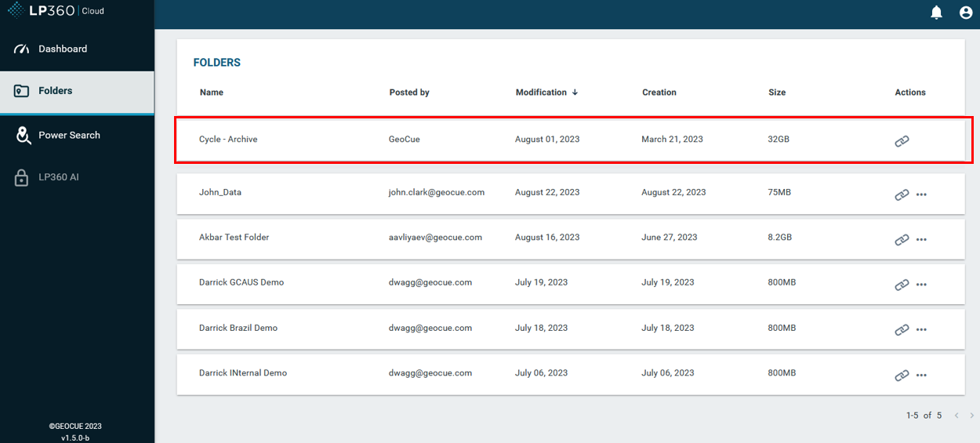Toggle sort arrow on Modification column
Viewport: 980px width, 443px height.
tap(575, 93)
